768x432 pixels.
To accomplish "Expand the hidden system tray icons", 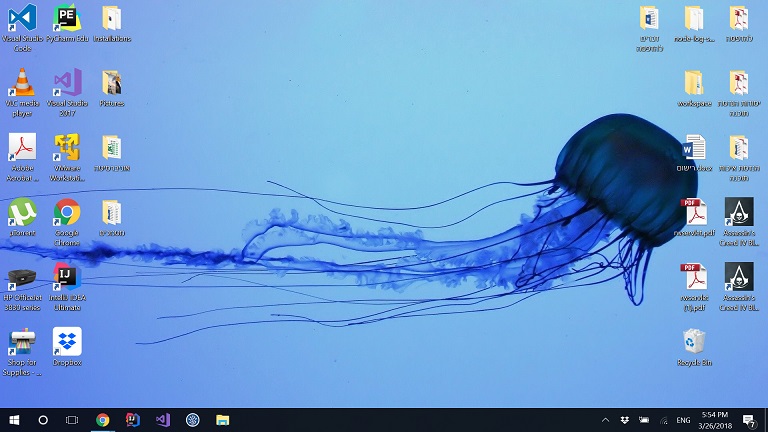I will (x=605, y=420).
